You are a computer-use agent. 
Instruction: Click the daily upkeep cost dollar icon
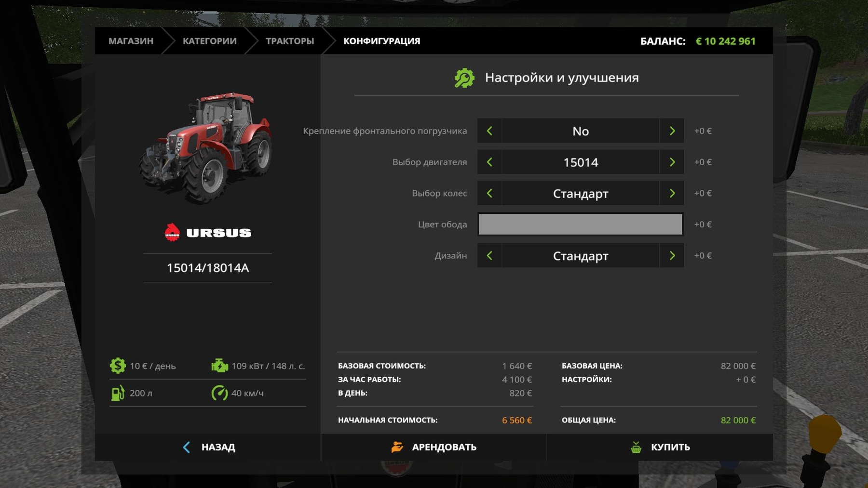point(118,366)
